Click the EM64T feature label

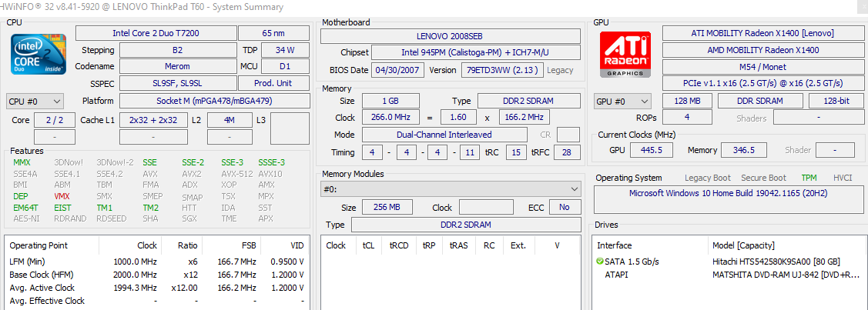pos(25,208)
